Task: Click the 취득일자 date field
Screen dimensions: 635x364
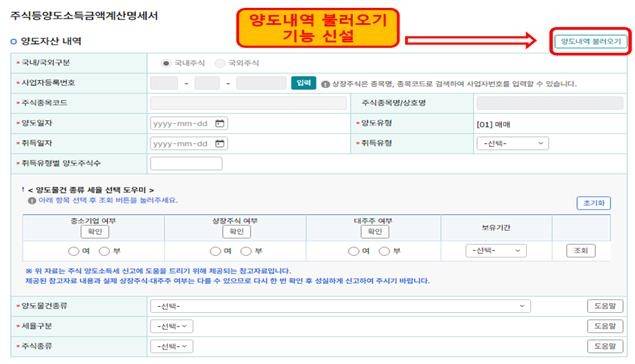Action: [189, 143]
